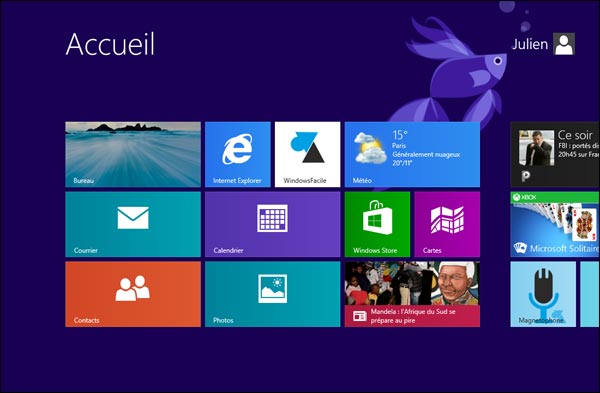Open the Météo weather tile
600x393 pixels.
point(412,154)
